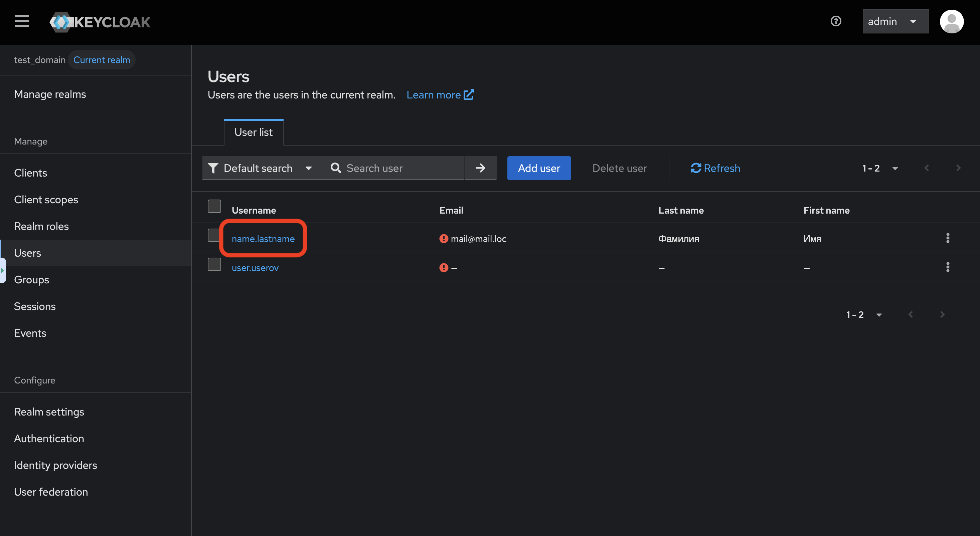Click the Refresh button

tap(715, 168)
